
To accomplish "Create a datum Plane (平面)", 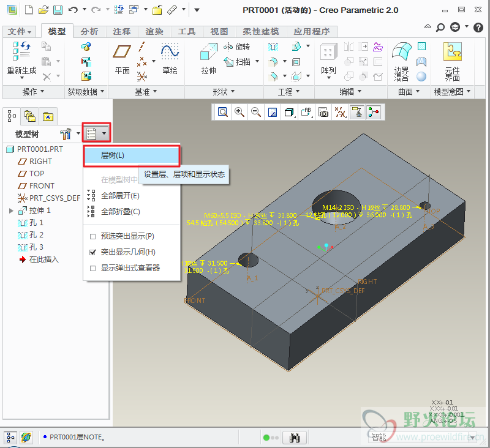I will point(122,59).
